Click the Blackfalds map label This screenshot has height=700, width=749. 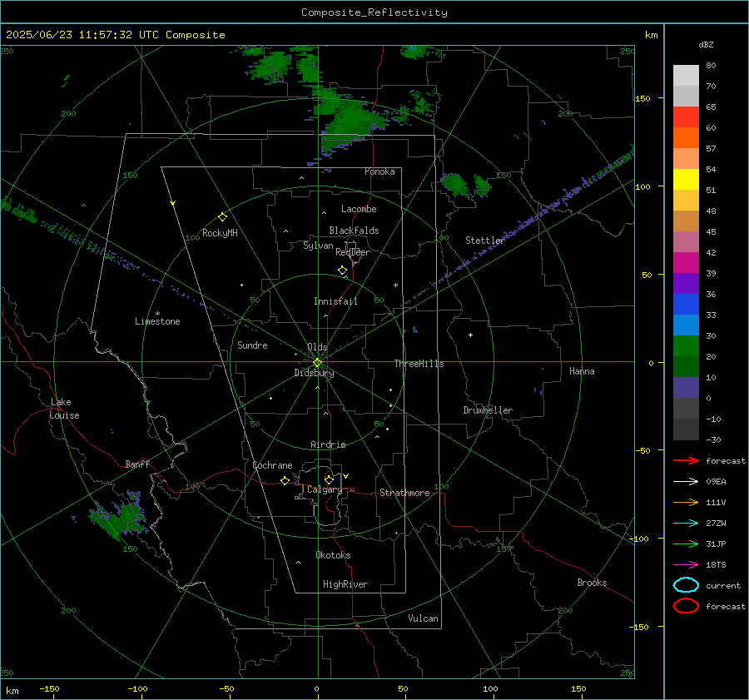tap(354, 231)
